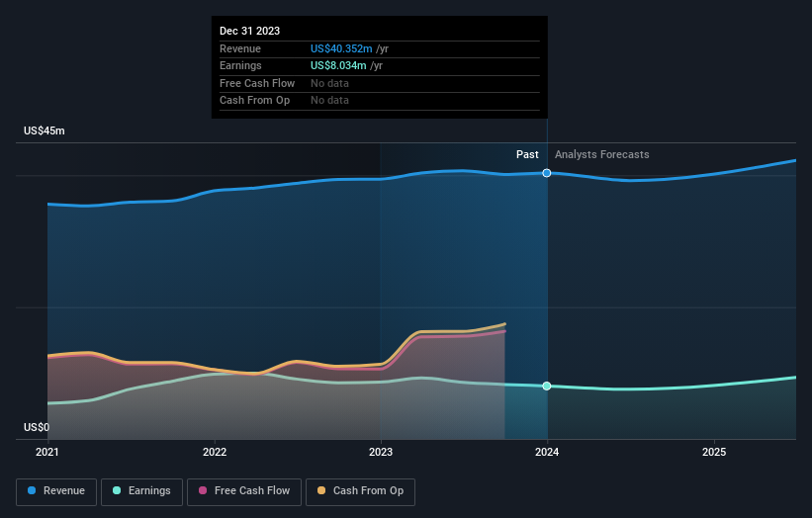The height and width of the screenshot is (518, 812).
Task: Click the teal Earnings legend dot
Action: click(117, 490)
